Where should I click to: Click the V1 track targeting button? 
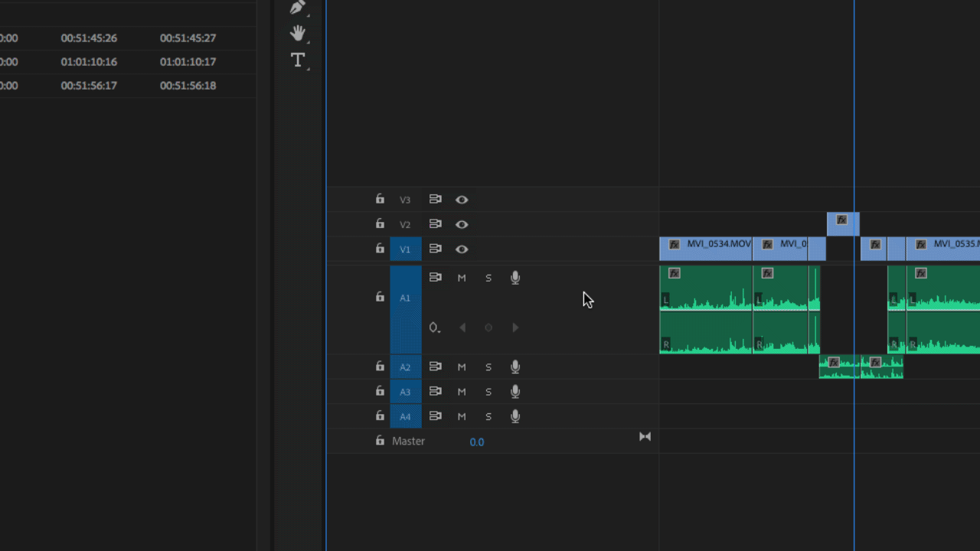click(405, 249)
